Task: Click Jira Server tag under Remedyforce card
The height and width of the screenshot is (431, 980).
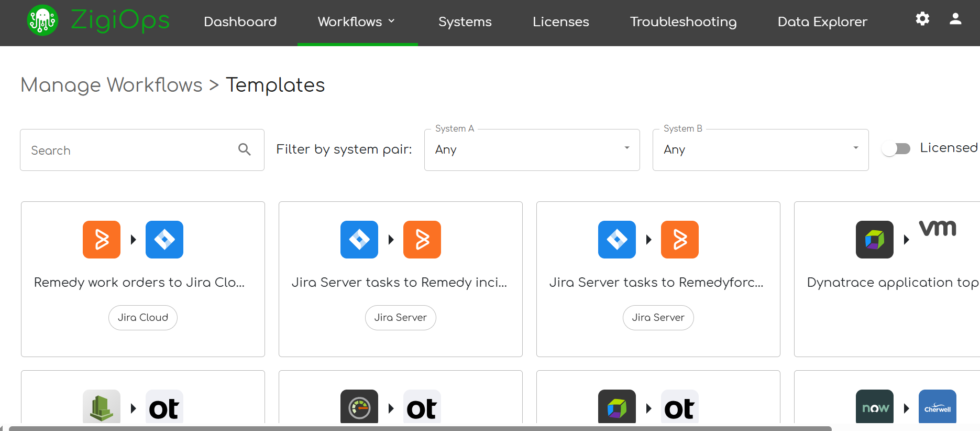Action: tap(658, 318)
